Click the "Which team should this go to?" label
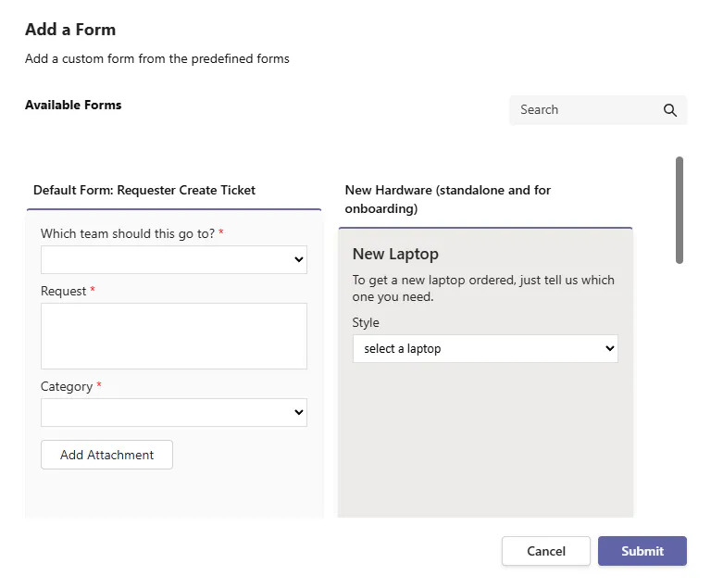 click(128, 233)
